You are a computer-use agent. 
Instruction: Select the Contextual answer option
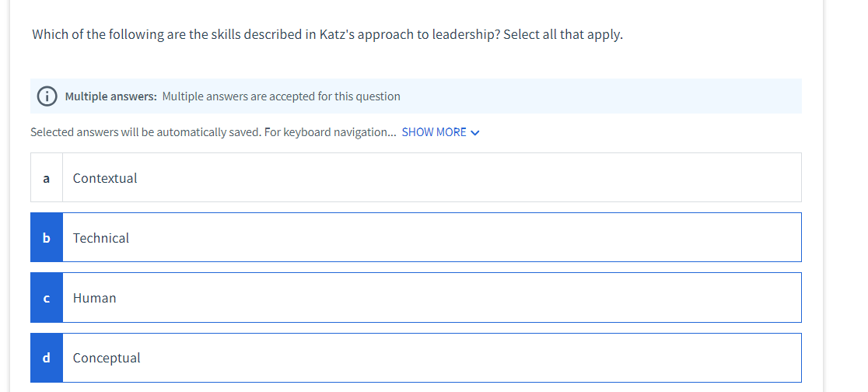tap(416, 178)
